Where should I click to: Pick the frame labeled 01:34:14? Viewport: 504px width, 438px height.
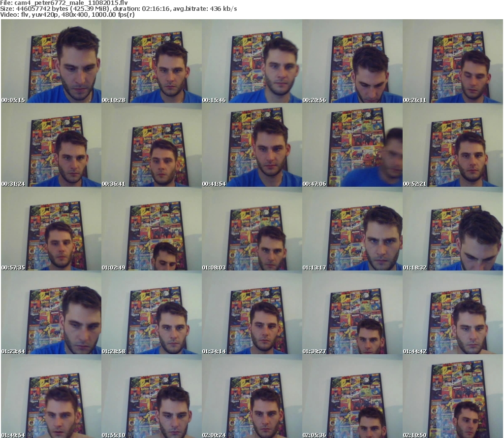(x=252, y=312)
